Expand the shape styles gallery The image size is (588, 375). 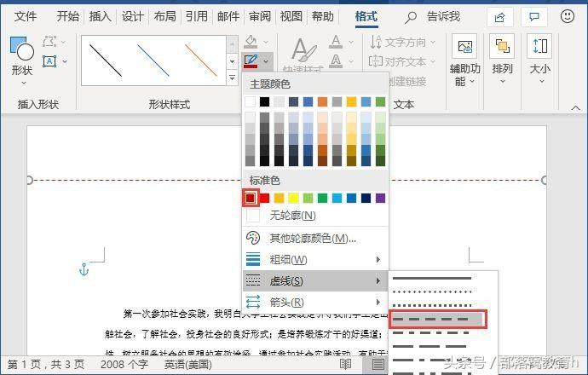[x=233, y=78]
